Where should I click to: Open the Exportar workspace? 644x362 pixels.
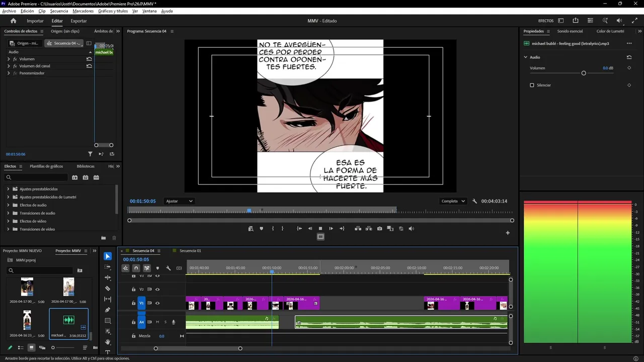(78, 21)
